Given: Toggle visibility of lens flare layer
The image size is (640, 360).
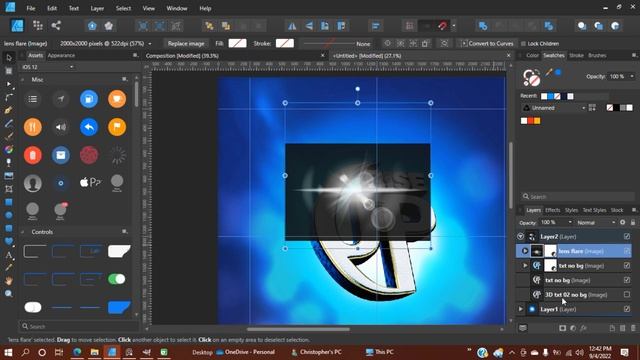Looking at the screenshot, I should (627, 251).
